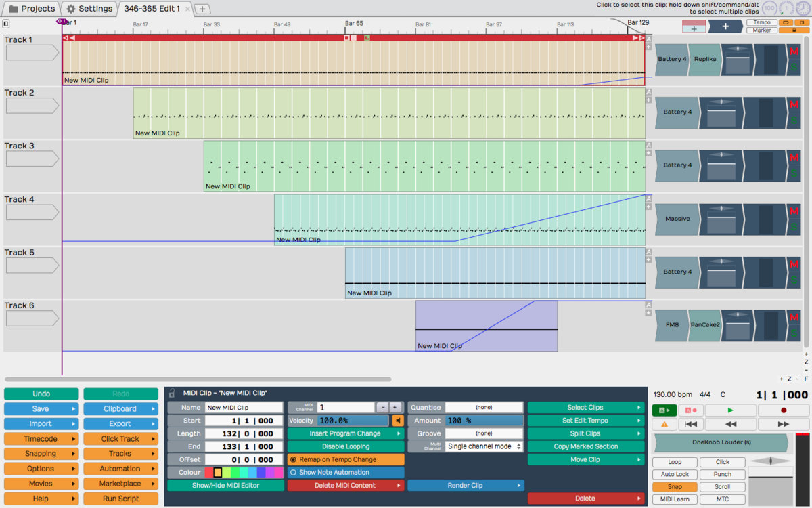Click the padlock icon in clip properties
This screenshot has height=508, width=812.
tap(172, 393)
